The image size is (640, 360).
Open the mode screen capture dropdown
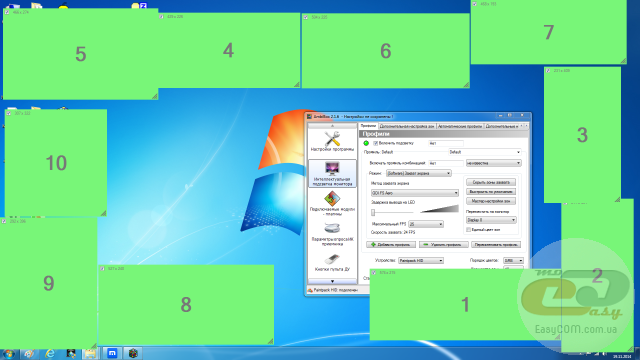coord(418,173)
